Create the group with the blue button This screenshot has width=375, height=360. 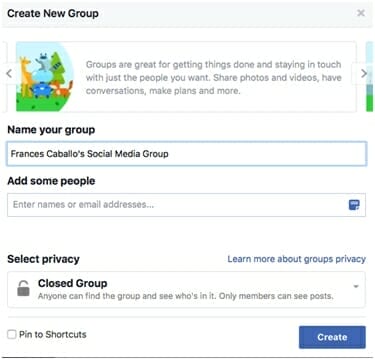332,337
